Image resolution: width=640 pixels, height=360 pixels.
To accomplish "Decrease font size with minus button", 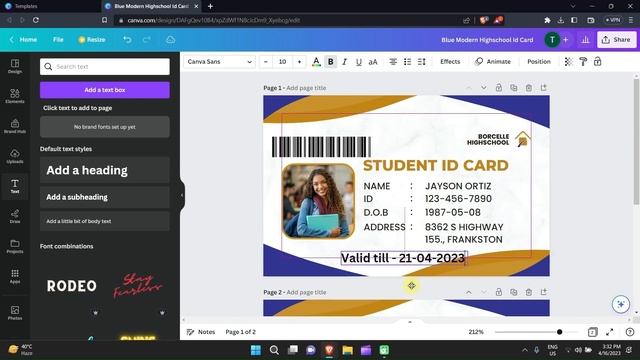I will coord(266,62).
